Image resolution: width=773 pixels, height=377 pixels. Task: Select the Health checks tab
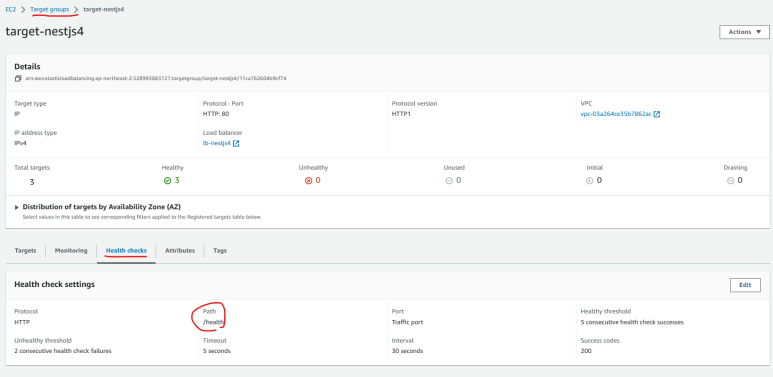click(126, 251)
